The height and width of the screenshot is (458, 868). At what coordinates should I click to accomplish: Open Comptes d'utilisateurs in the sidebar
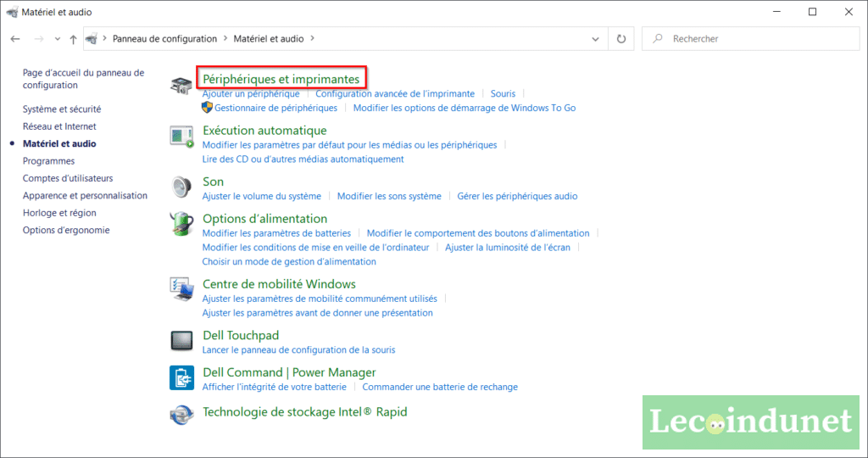[68, 178]
